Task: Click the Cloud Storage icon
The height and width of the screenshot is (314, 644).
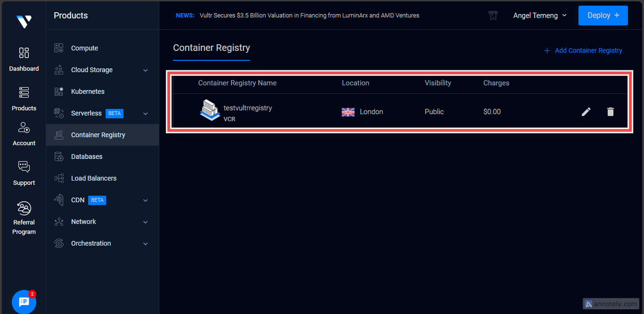Action: 59,70
